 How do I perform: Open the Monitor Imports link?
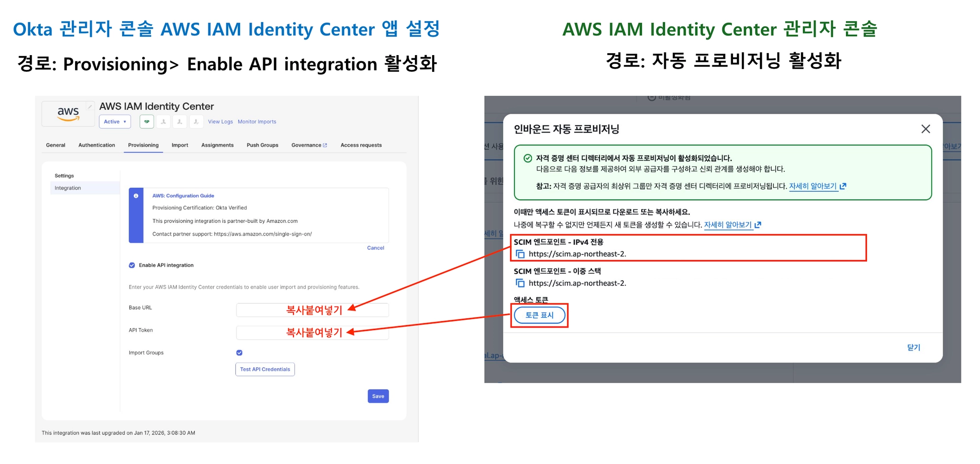[257, 122]
